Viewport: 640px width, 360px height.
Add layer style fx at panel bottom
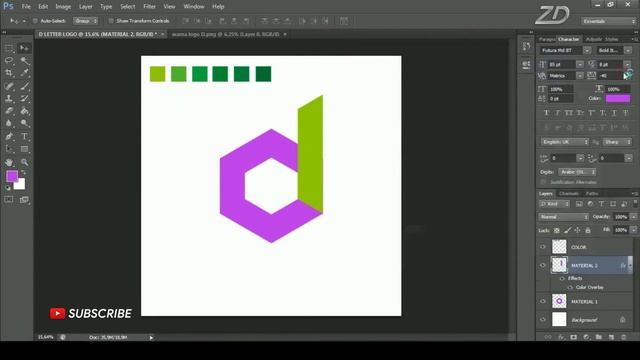[561, 337]
